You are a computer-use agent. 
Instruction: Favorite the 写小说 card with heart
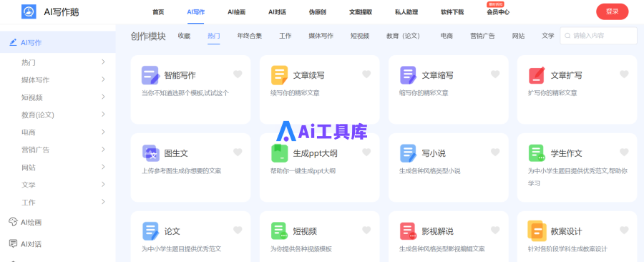click(x=495, y=152)
